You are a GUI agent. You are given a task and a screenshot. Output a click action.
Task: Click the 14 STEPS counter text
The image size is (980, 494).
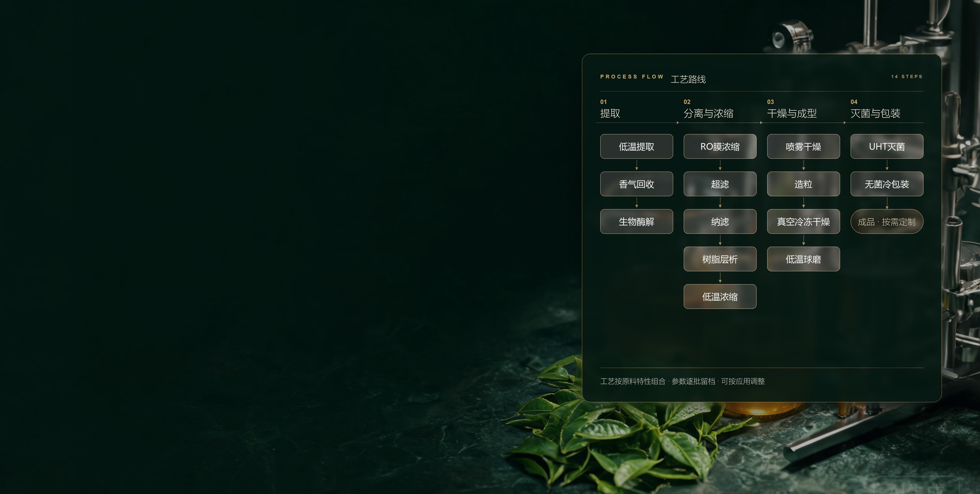pyautogui.click(x=907, y=77)
